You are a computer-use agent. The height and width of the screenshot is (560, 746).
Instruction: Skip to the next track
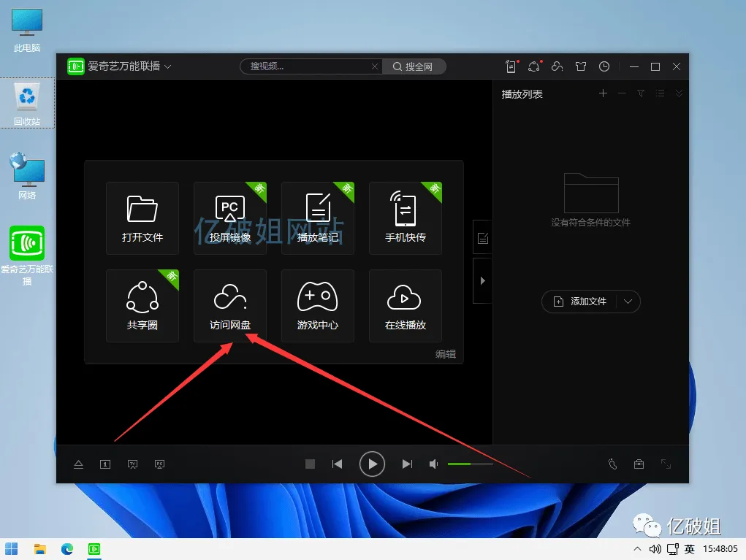pos(407,464)
